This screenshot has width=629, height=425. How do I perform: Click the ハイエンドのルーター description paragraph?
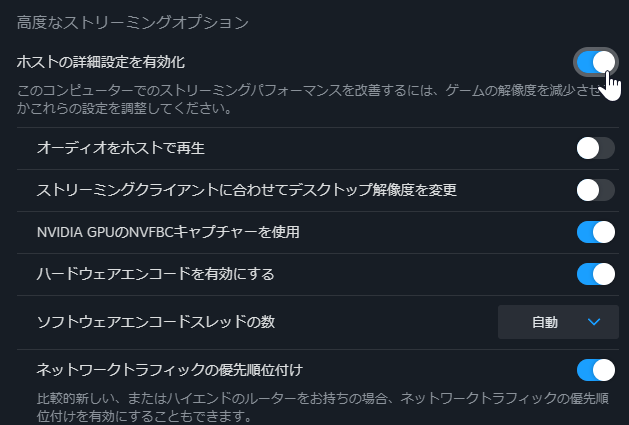[323, 407]
